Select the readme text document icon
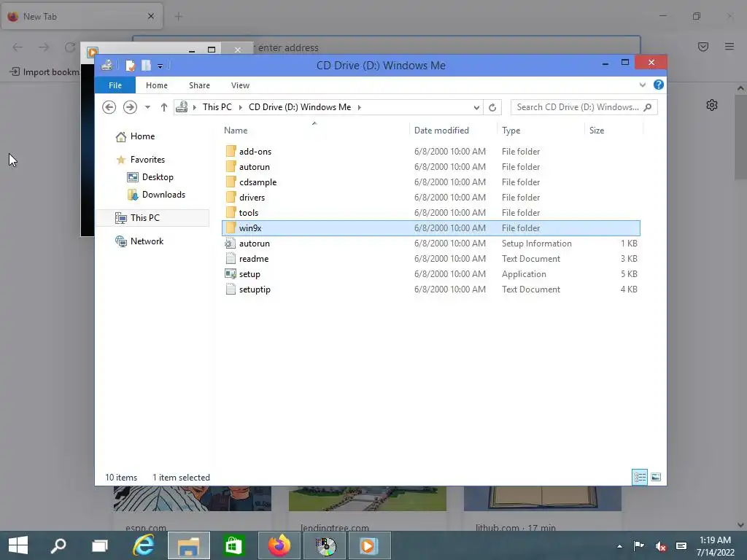The height and width of the screenshot is (560, 747). [x=231, y=259]
